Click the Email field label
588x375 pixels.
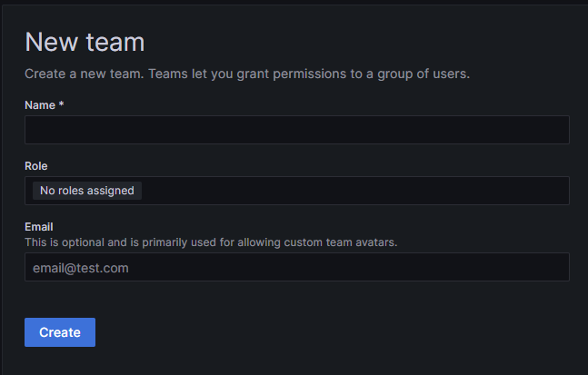click(x=39, y=227)
